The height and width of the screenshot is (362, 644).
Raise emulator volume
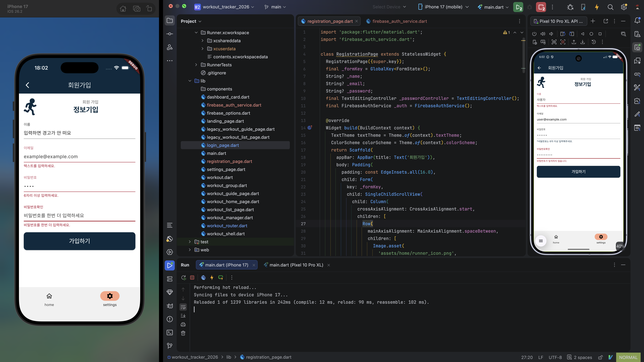[x=543, y=34]
